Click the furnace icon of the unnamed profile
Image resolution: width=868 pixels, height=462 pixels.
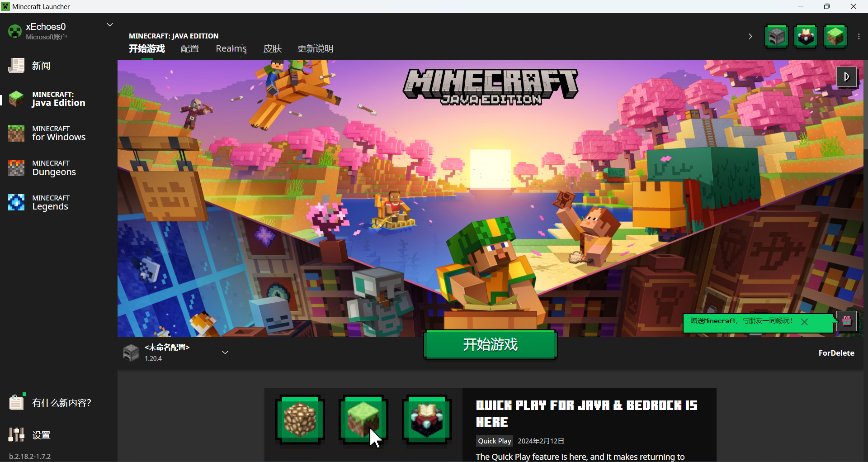coord(131,352)
